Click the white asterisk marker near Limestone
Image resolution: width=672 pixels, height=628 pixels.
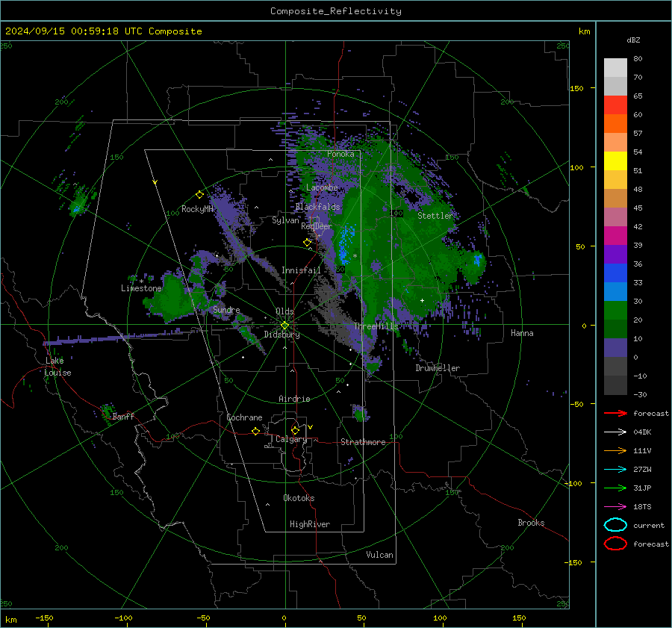(x=141, y=282)
